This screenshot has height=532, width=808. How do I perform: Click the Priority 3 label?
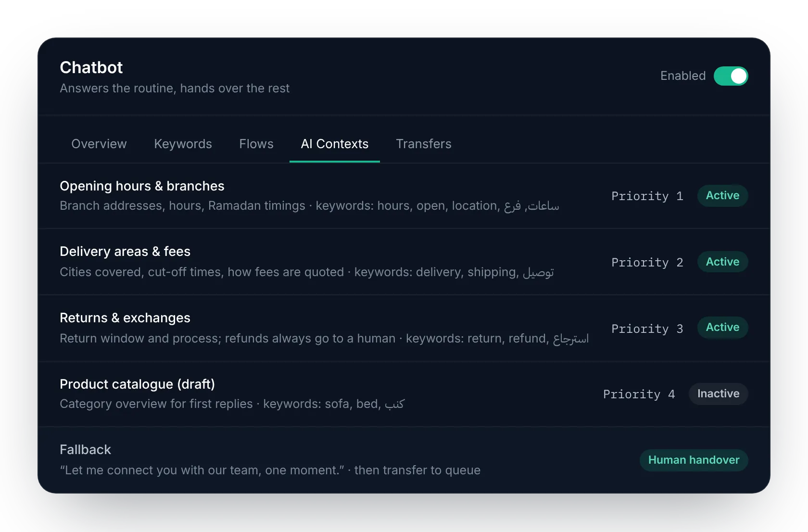click(x=647, y=329)
